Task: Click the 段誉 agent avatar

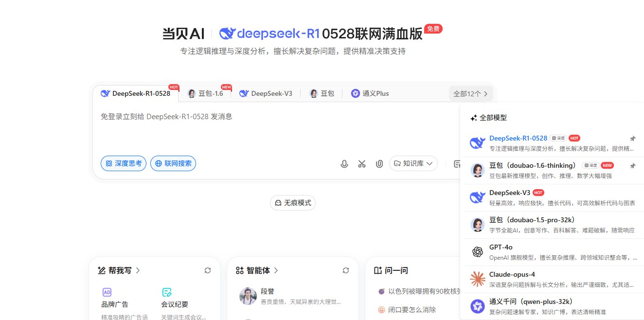Action: pos(248,296)
